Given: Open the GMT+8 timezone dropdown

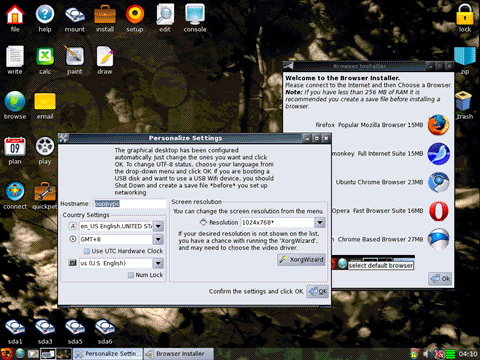Looking at the screenshot, I should (x=158, y=239).
